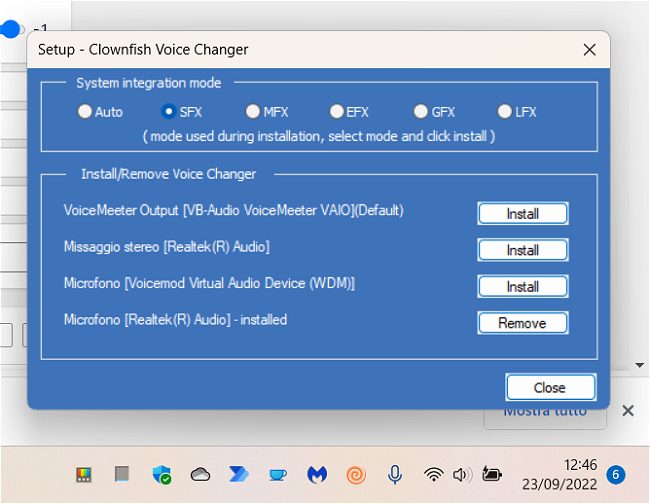Click the Microfono Realtek installed label
The image size is (650, 504).
(x=175, y=320)
